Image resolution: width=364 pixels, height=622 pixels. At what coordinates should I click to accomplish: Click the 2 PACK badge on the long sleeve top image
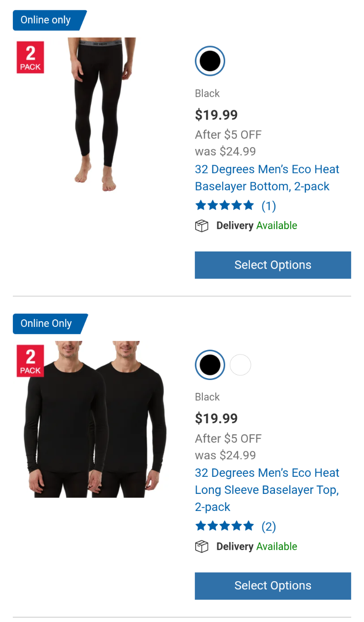30,361
